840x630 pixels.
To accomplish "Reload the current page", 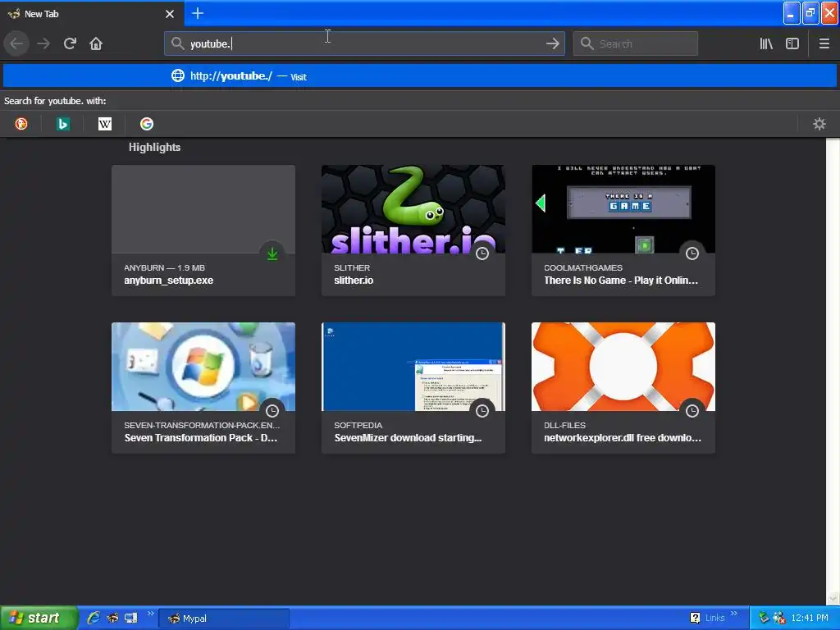I will pyautogui.click(x=70, y=43).
